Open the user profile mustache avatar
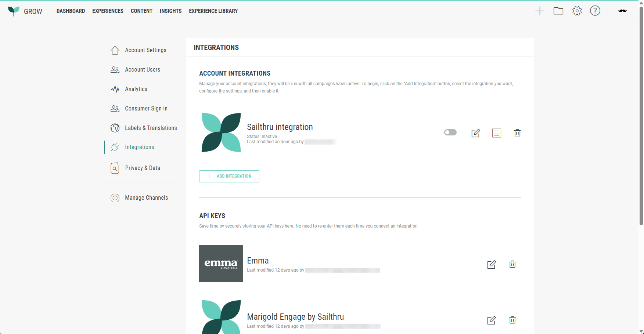The width and height of the screenshot is (644, 334). [622, 11]
